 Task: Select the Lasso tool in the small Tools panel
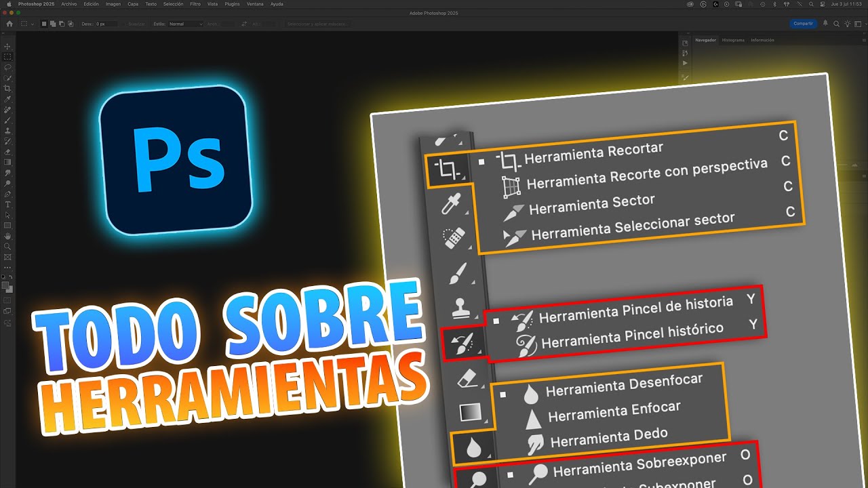(7, 68)
